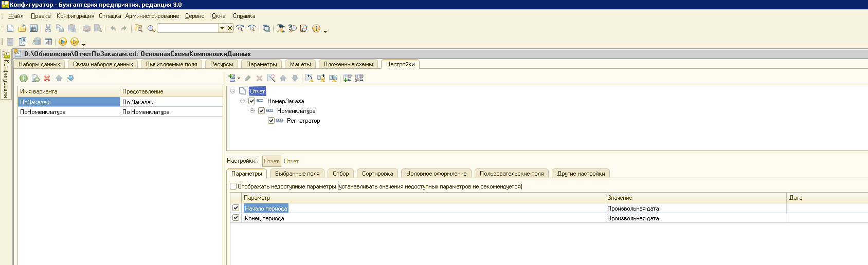This screenshot has width=868, height=265.
Task: Click the magnifier Find icon in toolbar
Action: point(151,28)
